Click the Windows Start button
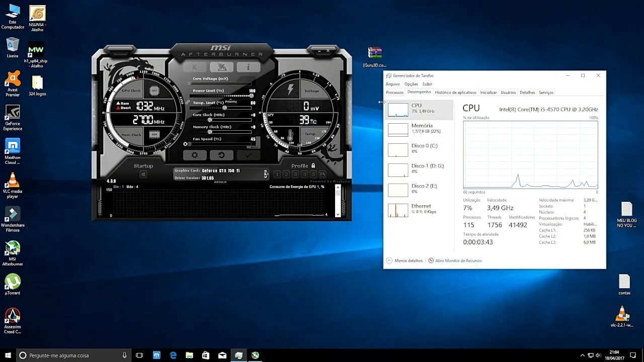The height and width of the screenshot is (362, 644). 8,355
